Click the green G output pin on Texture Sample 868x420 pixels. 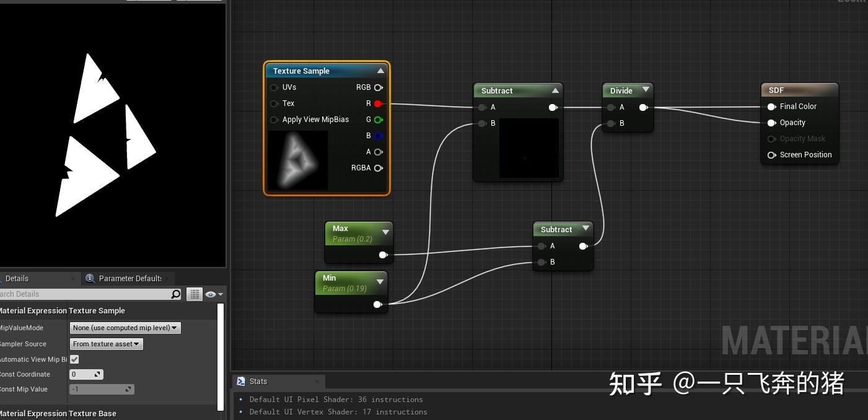click(x=379, y=120)
